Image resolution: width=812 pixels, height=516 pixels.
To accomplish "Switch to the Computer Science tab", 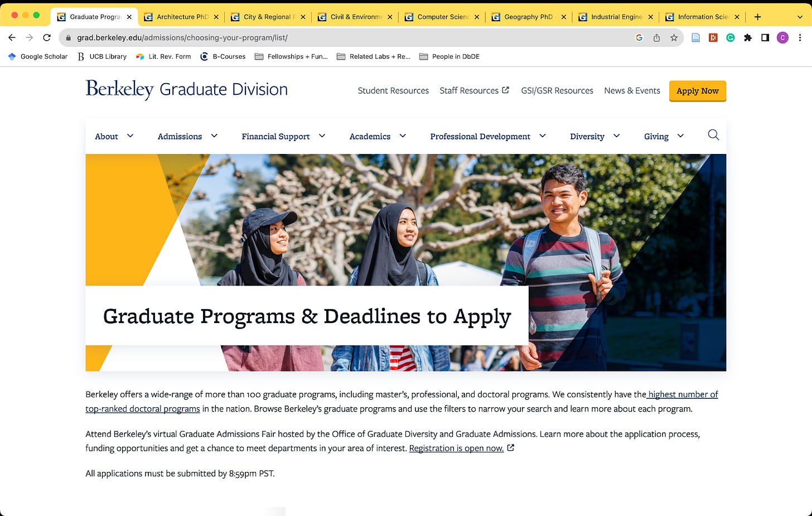I will (x=442, y=17).
